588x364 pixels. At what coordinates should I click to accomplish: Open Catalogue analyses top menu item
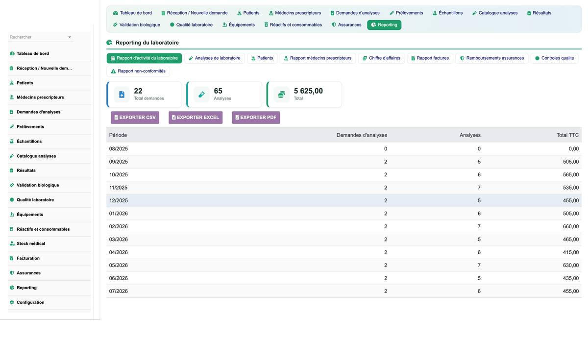[495, 13]
